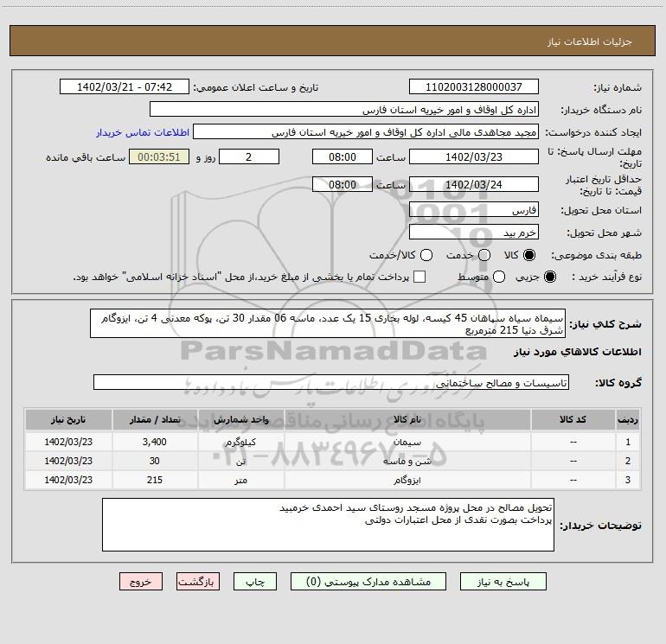Viewport: 666px width, 644px height.
Task: Click the buyer notes text area
Action: pyautogui.click(x=328, y=525)
